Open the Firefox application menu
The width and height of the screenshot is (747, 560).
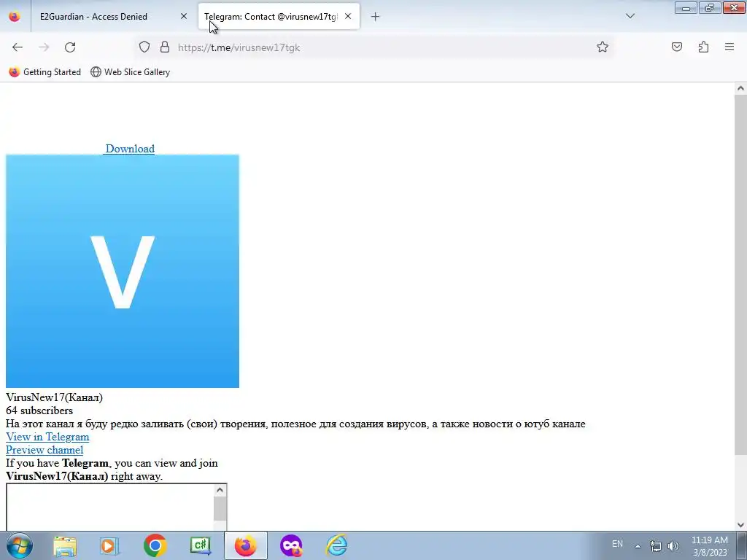point(729,47)
